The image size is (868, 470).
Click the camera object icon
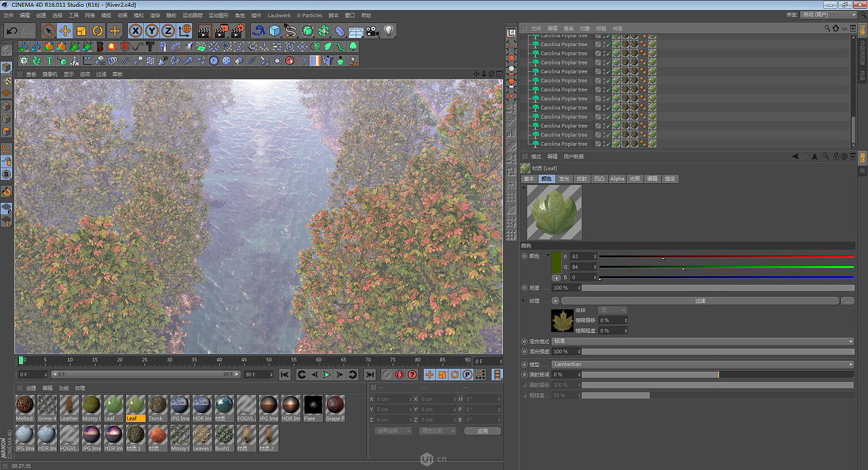[372, 31]
